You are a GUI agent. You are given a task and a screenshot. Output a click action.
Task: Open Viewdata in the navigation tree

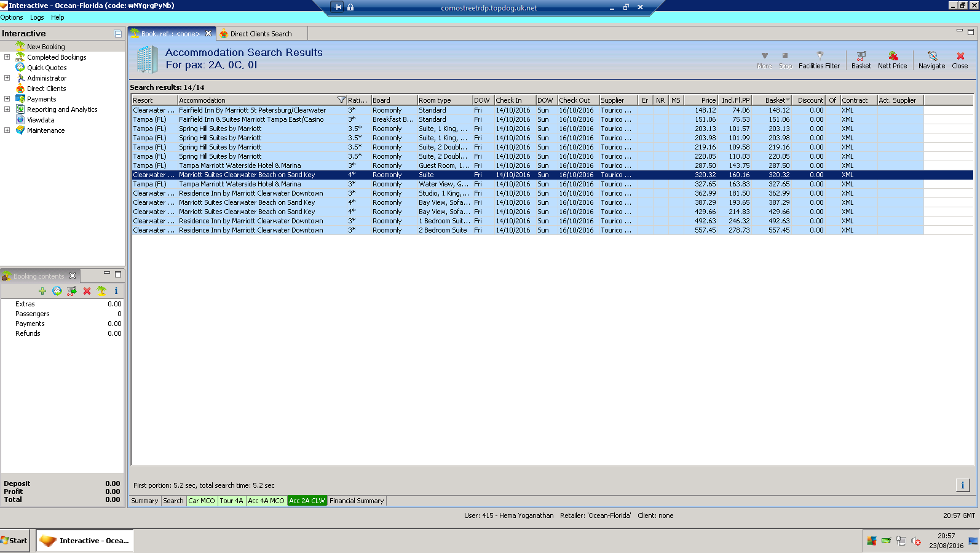coord(41,120)
